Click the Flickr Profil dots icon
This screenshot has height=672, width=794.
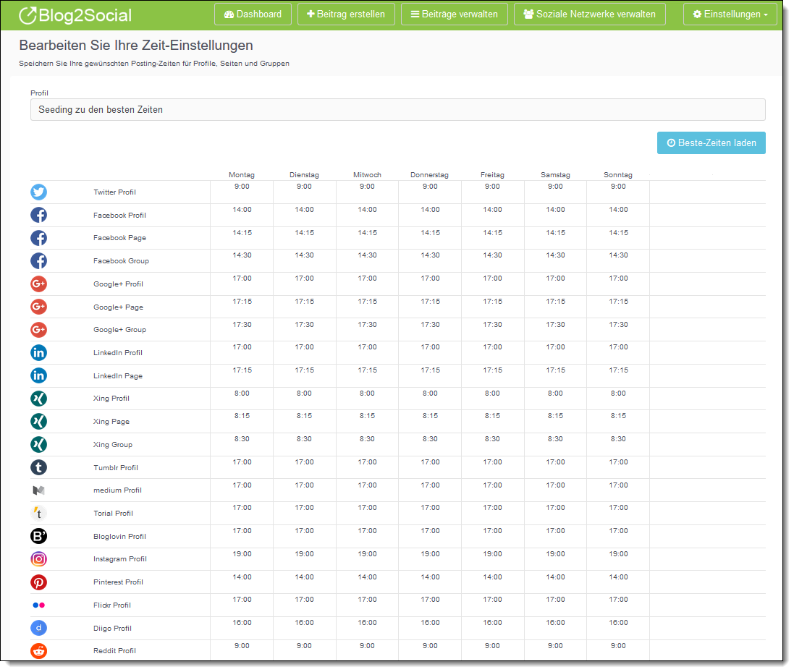(x=39, y=605)
